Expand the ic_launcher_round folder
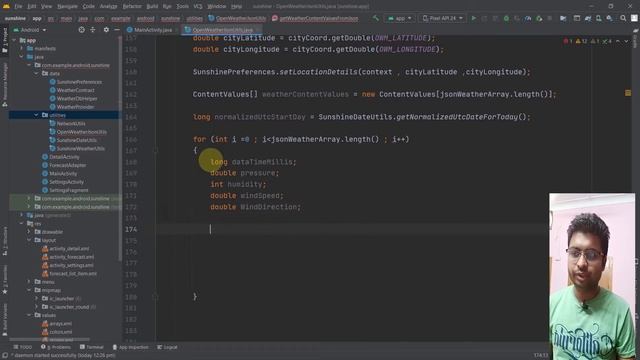This screenshot has height=360, width=640. pos(36,307)
